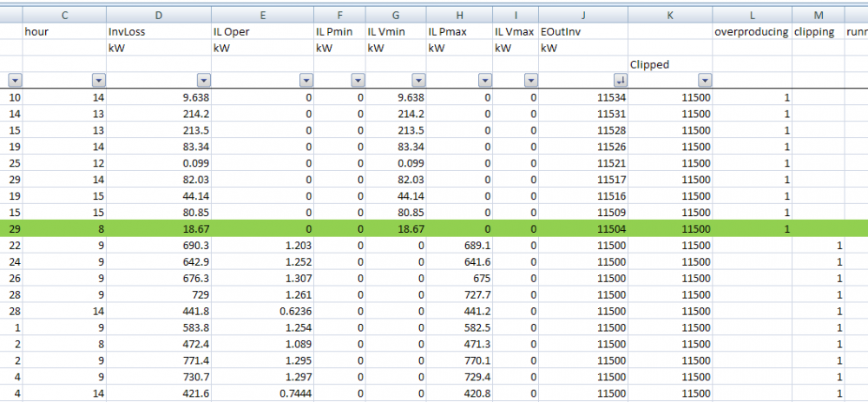This screenshot has height=402, width=868.
Task: Select column J header
Action: point(582,15)
